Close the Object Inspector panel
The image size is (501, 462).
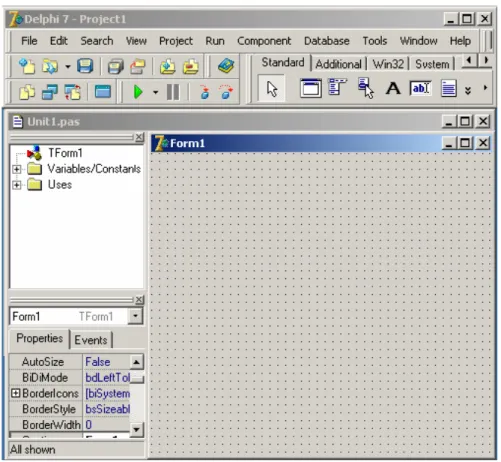coord(139,300)
